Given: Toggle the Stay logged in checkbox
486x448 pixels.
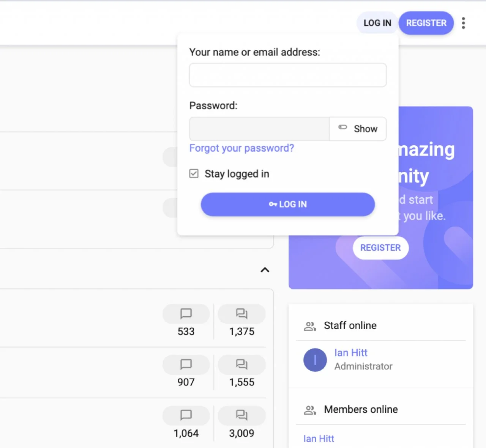Looking at the screenshot, I should tap(194, 174).
